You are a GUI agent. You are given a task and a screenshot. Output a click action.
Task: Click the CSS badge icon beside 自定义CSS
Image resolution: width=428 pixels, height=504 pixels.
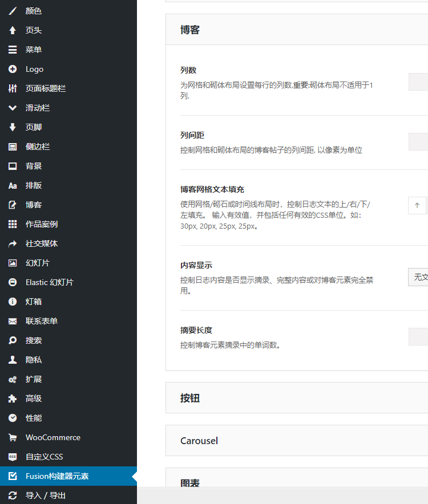[13, 457]
